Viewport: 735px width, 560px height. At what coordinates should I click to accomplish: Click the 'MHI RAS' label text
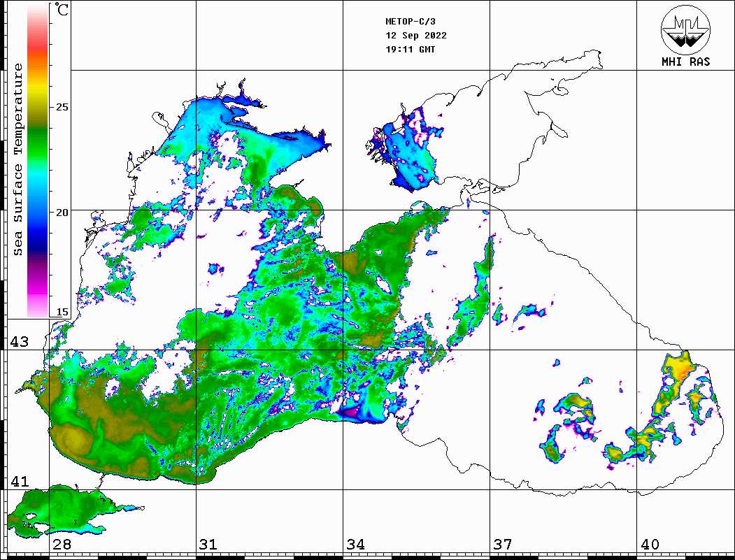686,62
